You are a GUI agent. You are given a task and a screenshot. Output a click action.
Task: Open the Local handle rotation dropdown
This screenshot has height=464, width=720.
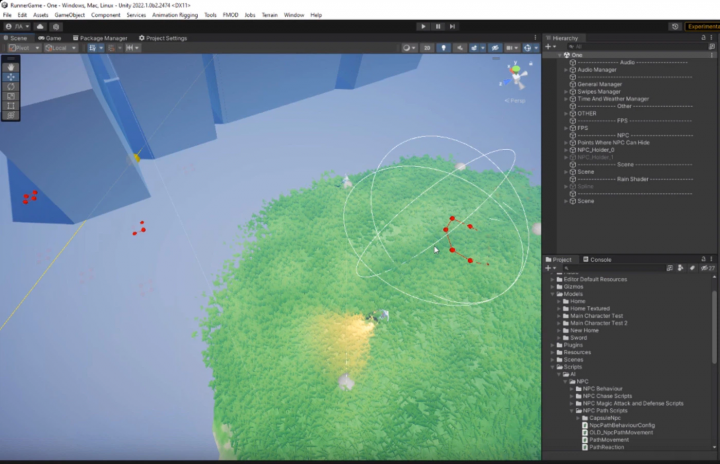click(x=61, y=48)
